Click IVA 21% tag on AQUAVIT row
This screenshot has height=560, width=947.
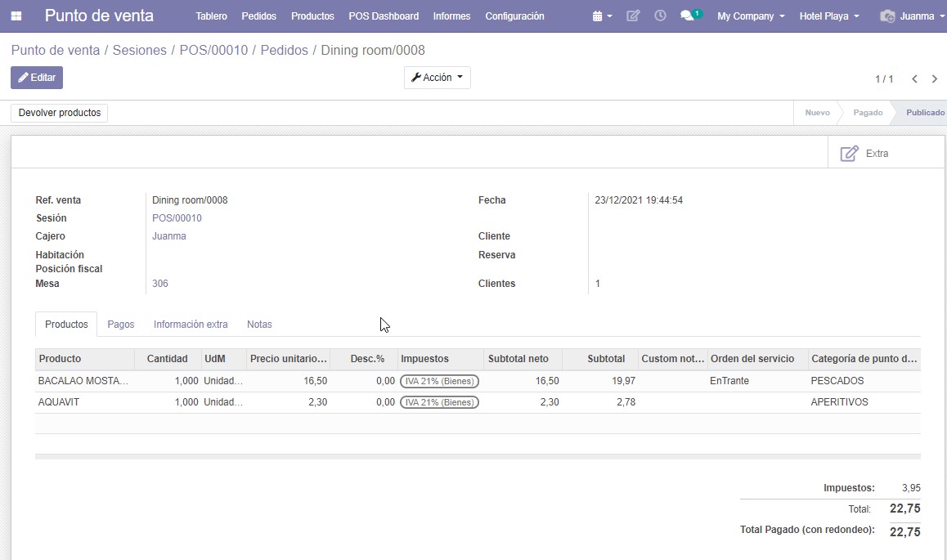[x=440, y=402]
